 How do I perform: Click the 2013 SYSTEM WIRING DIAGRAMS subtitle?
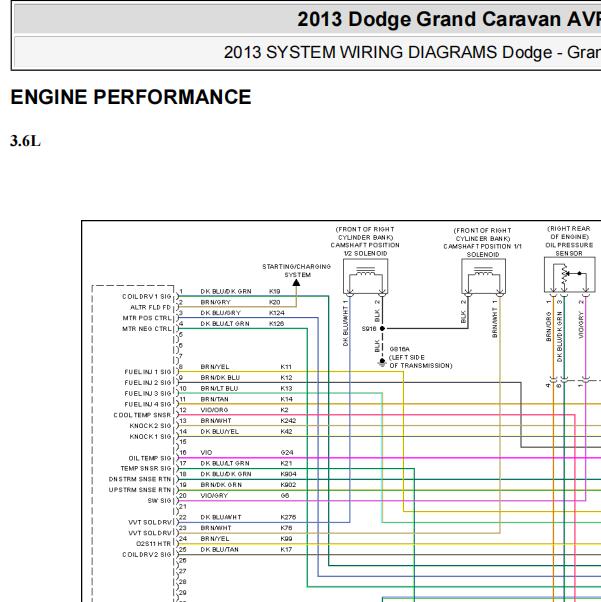[412, 52]
